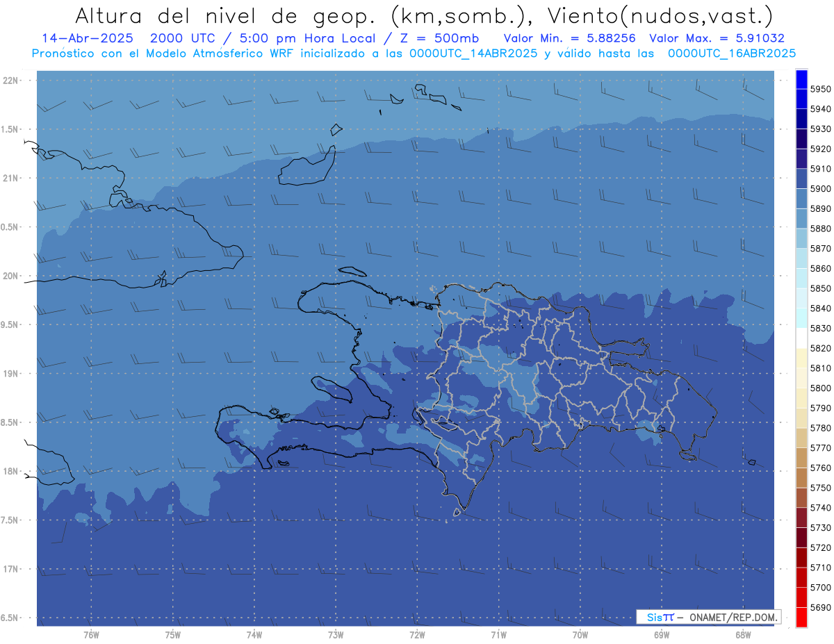Screen dimensions: 834x644
Task: Click the '5810' legend value
Action: click(x=821, y=368)
